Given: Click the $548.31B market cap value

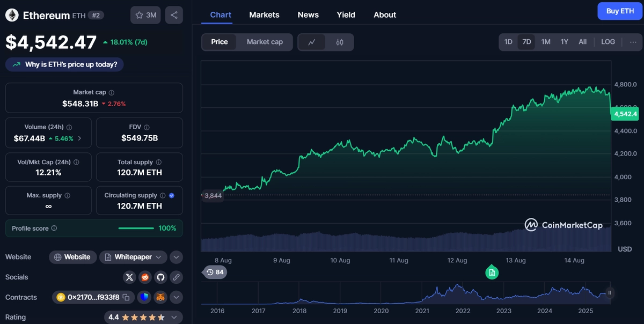Looking at the screenshot, I should point(80,104).
